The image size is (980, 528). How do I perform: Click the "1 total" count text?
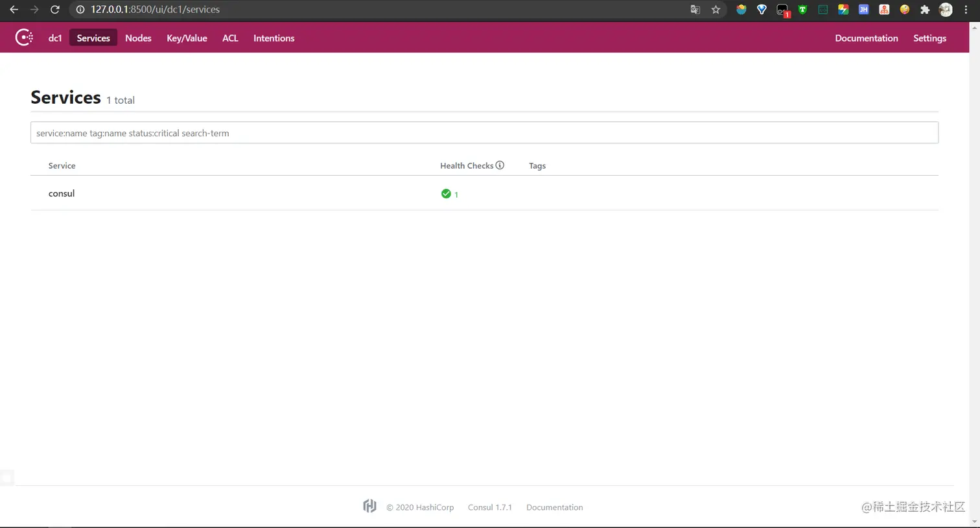click(x=121, y=100)
